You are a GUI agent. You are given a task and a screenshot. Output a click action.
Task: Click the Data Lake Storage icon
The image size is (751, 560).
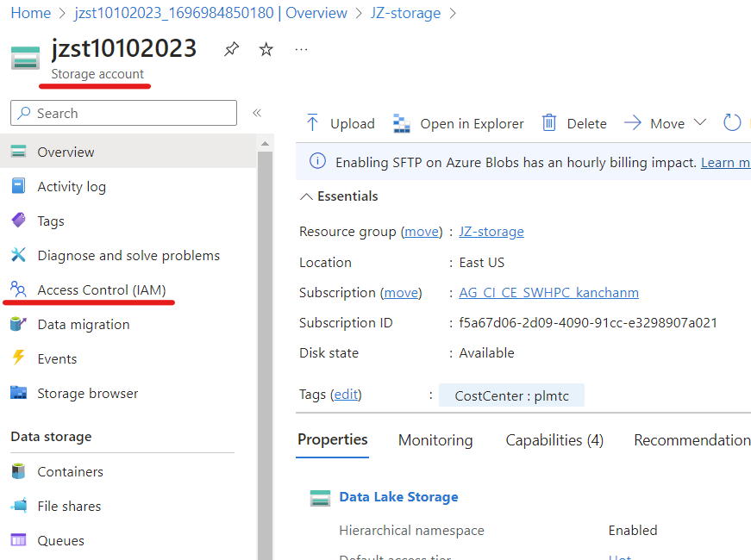(x=320, y=498)
